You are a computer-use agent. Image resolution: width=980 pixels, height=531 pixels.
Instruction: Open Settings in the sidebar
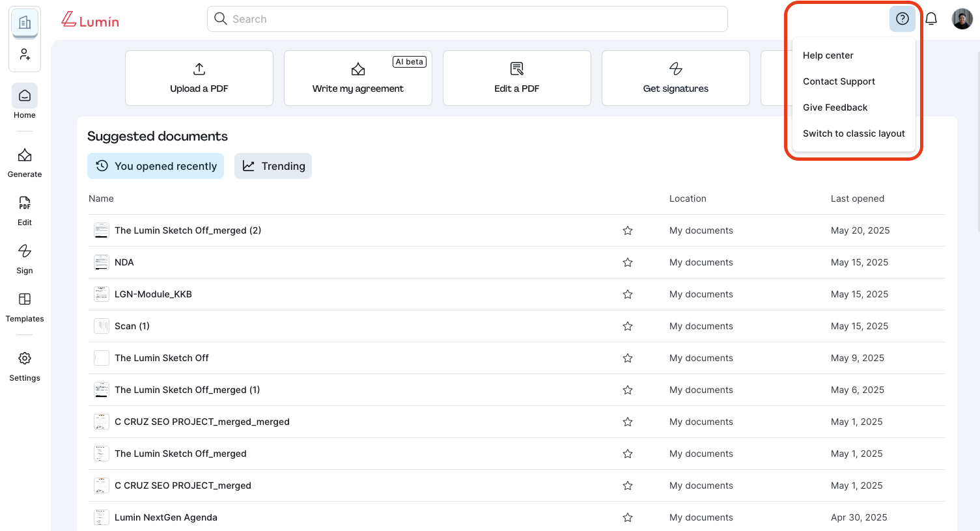click(25, 366)
